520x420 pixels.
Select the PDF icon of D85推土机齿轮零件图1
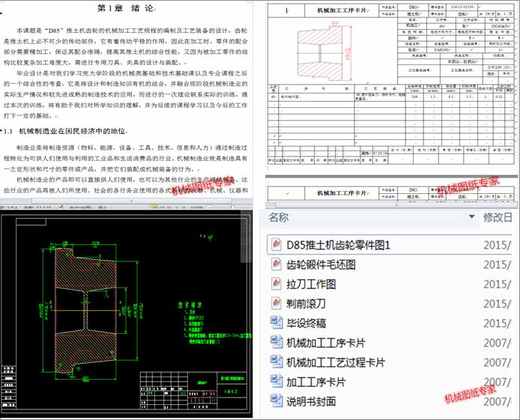pos(276,245)
